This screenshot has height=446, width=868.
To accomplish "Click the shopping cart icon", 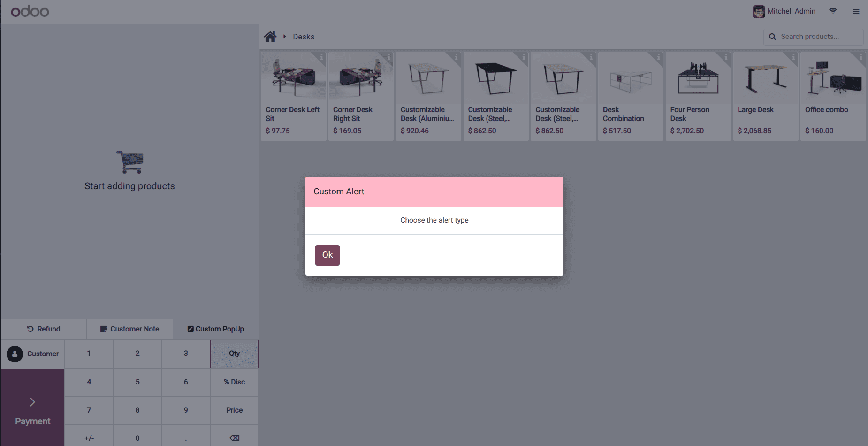I will [x=130, y=162].
